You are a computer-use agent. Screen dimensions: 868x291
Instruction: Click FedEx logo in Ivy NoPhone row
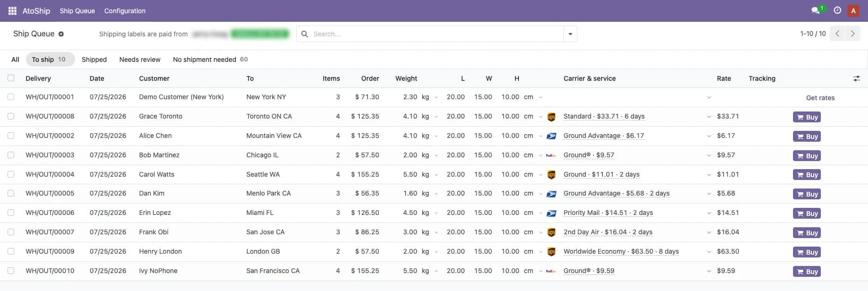(551, 271)
